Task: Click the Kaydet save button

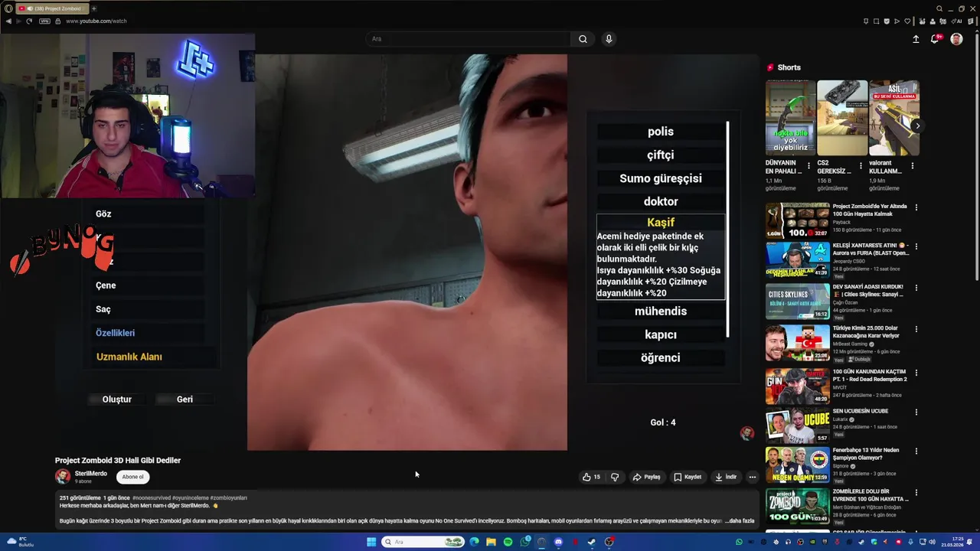Action: [688, 477]
